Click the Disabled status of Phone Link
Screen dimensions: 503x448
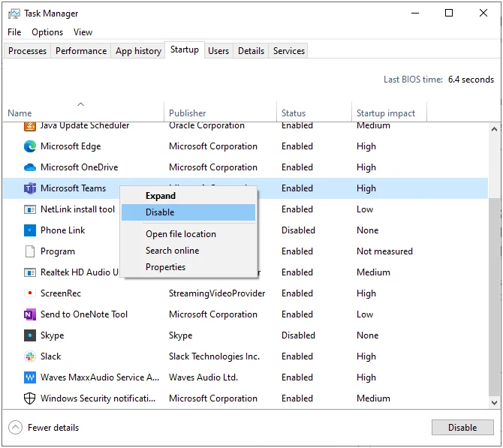pyautogui.click(x=298, y=230)
